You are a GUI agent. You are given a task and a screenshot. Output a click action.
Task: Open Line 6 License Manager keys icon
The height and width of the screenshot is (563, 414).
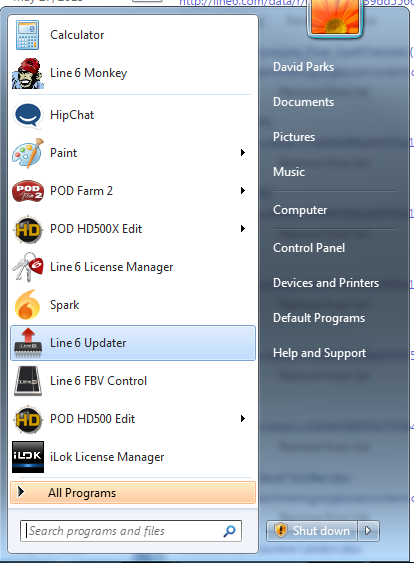pos(28,267)
